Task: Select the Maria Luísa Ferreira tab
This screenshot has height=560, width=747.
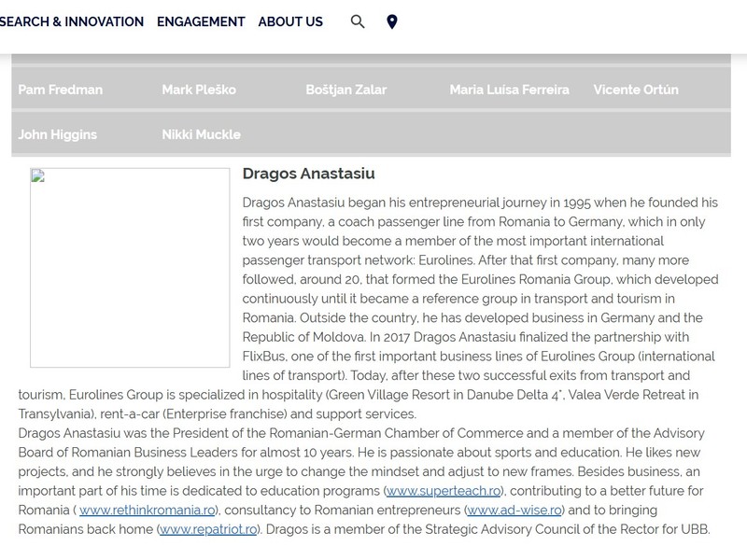Action: point(509,90)
